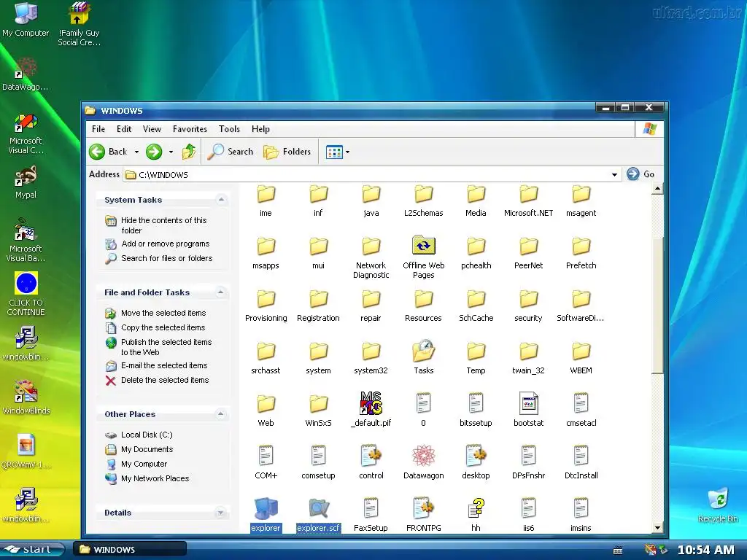Viewport: 747px width, 560px height.
Task: Collapse the Other Places panel
Action: [220, 414]
